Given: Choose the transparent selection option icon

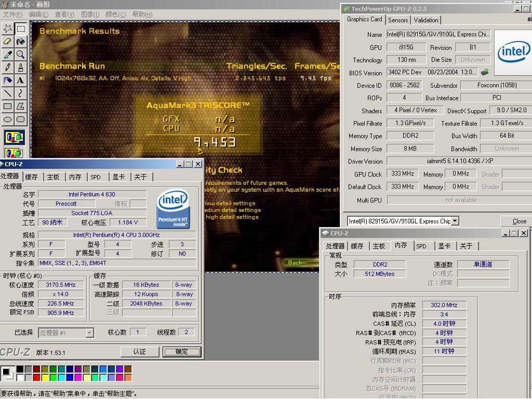Looking at the screenshot, I should coord(14,153).
